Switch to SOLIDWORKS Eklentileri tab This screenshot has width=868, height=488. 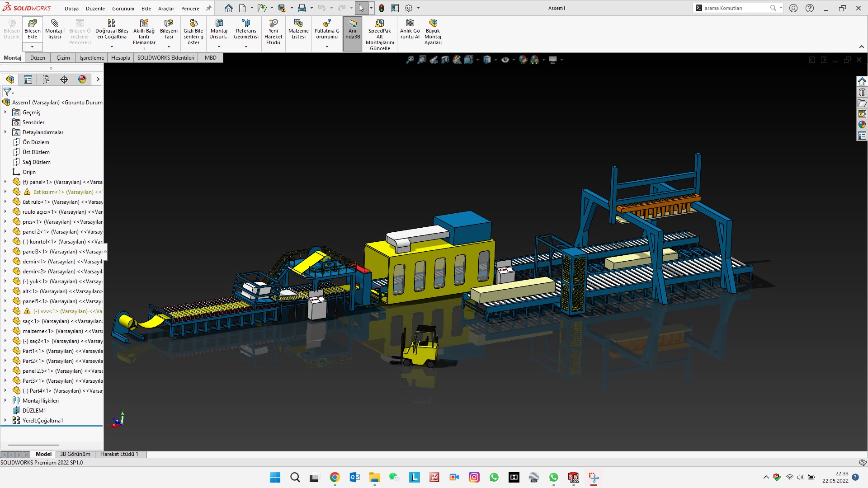pyautogui.click(x=165, y=58)
